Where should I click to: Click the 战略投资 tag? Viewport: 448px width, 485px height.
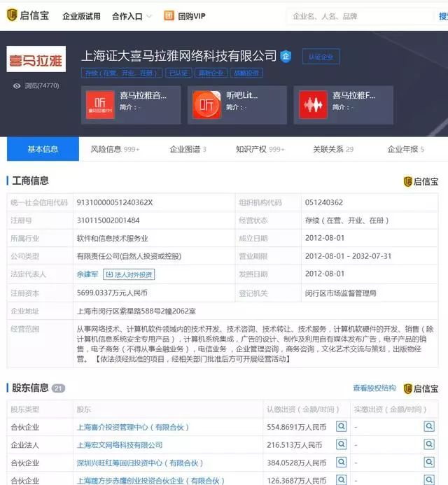click(246, 73)
